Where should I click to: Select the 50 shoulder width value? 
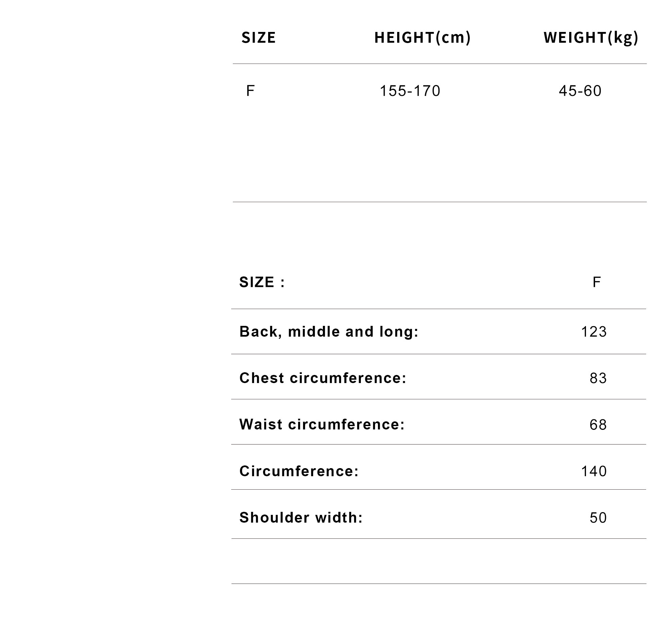tap(598, 518)
